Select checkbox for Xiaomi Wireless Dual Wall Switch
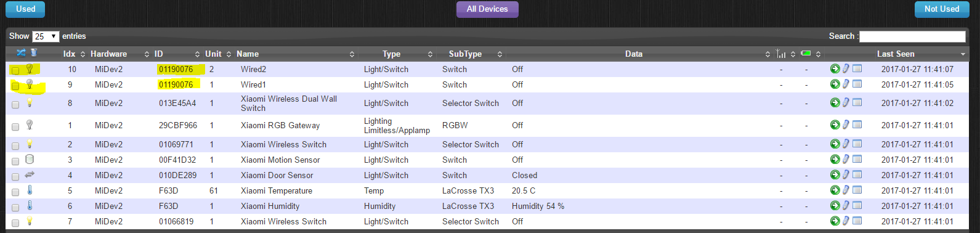 [x=15, y=104]
